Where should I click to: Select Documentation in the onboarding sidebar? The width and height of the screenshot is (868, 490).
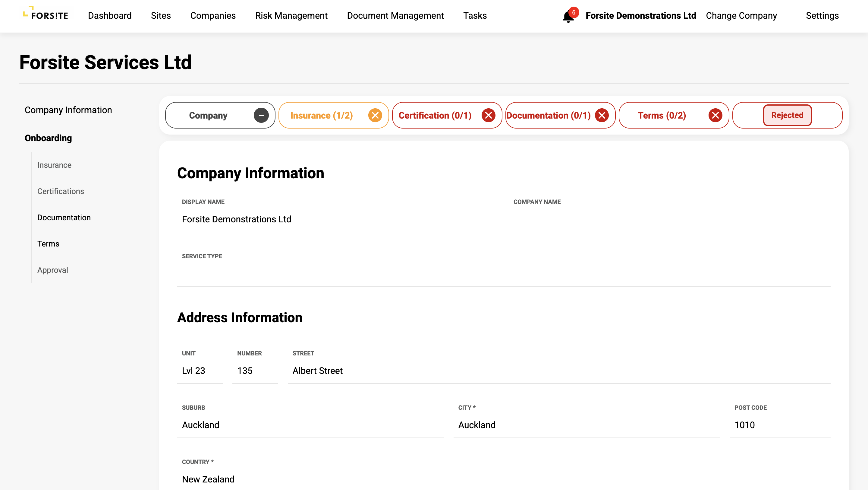tap(64, 218)
